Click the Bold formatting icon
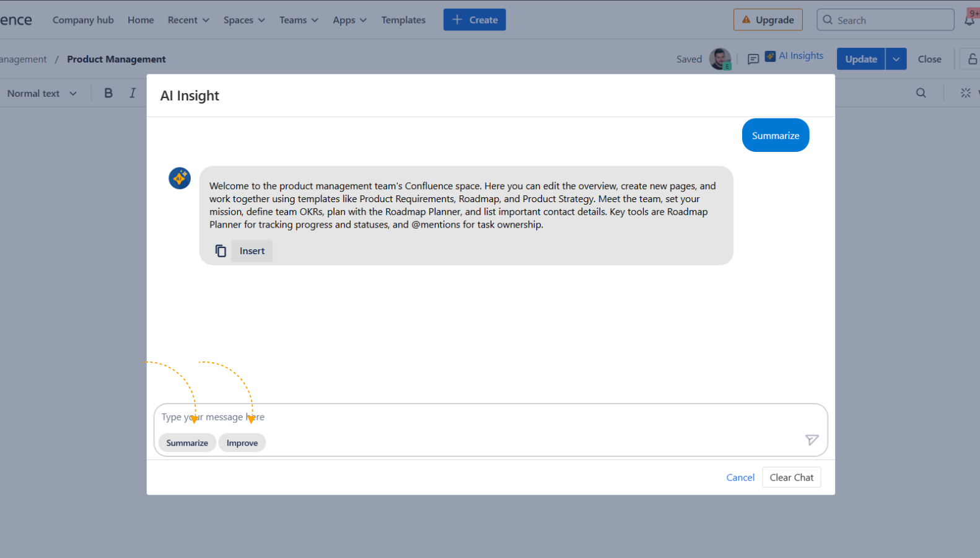980x558 pixels. [108, 93]
